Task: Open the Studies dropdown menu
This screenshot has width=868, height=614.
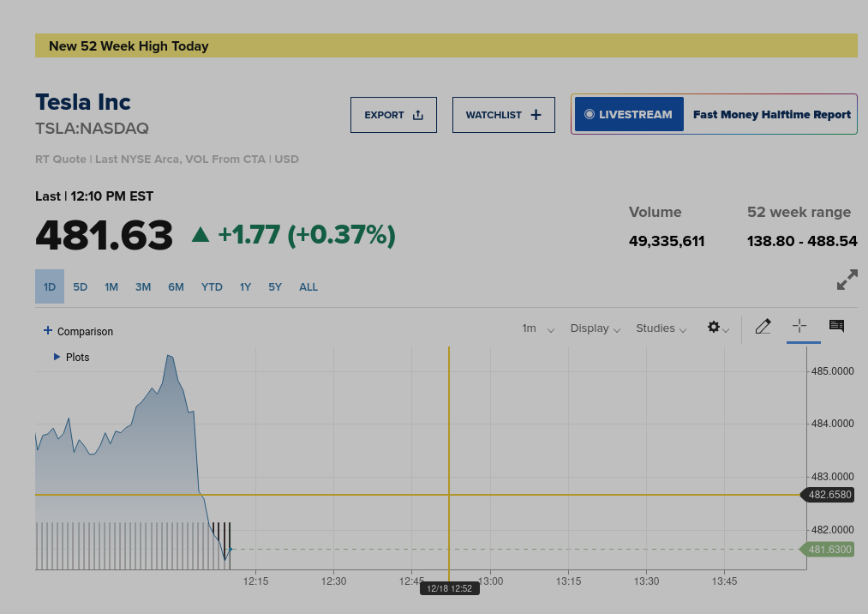Action: pos(661,328)
